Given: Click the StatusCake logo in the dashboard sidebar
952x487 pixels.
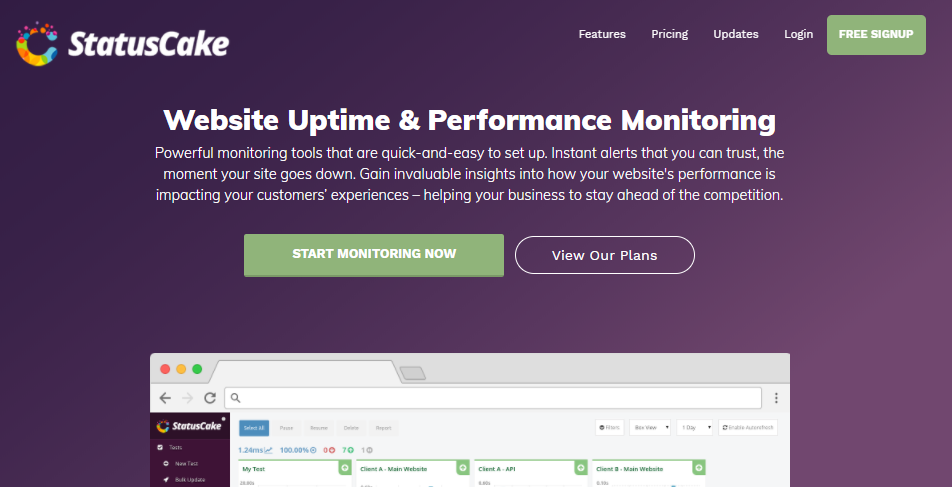Looking at the screenshot, I should (189, 426).
